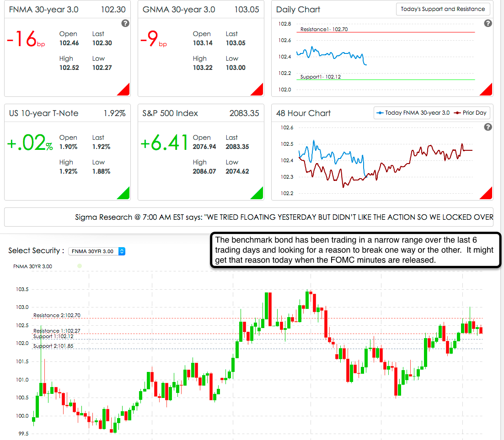
Task: Click T-Note Low value 1.88%
Action: [x=101, y=171]
